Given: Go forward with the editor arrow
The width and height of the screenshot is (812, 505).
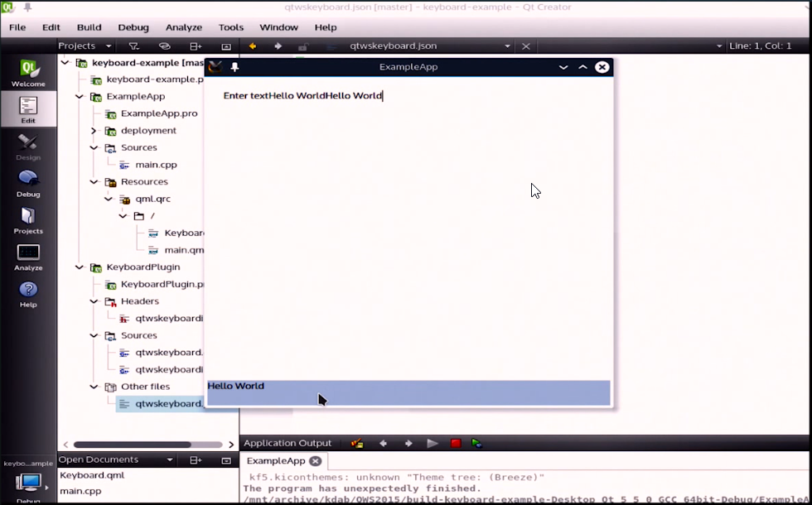Looking at the screenshot, I should [x=278, y=46].
